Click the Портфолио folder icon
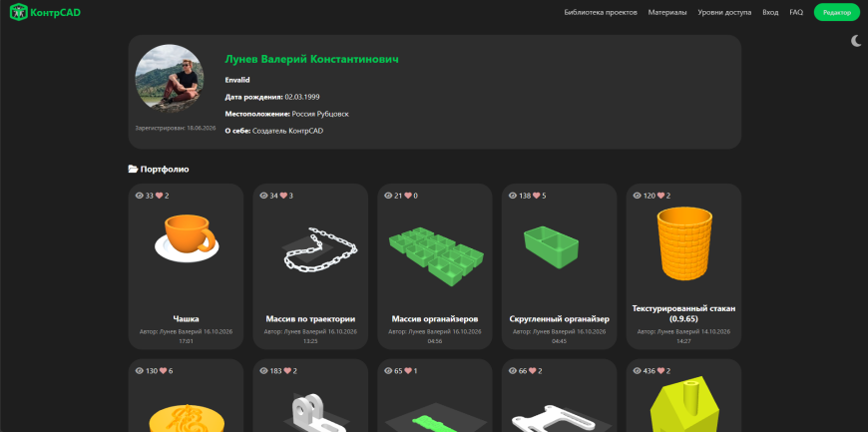 click(x=133, y=169)
